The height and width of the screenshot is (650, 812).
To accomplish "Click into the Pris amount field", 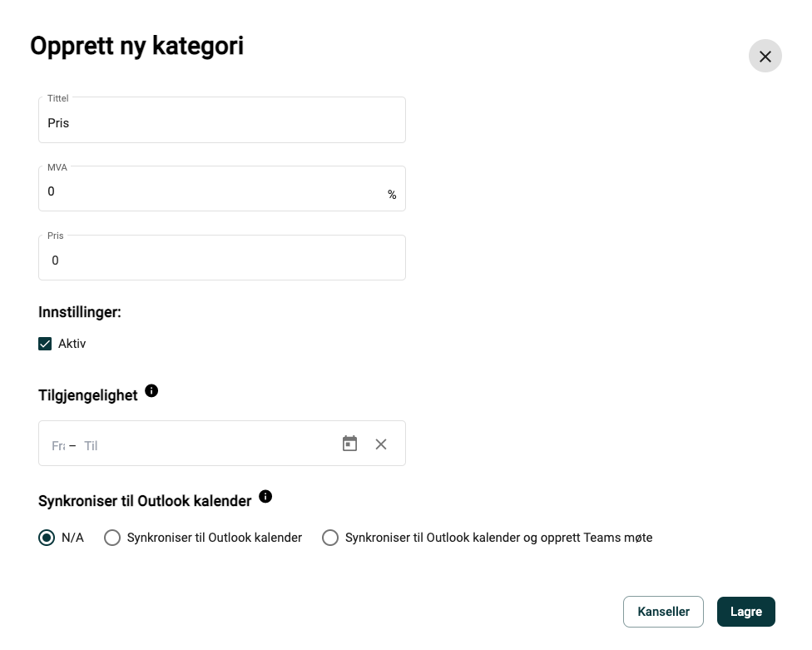I will click(x=221, y=258).
